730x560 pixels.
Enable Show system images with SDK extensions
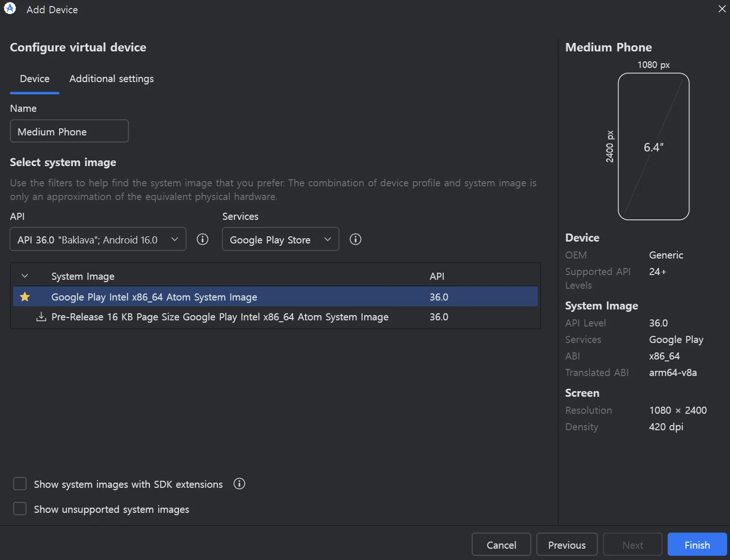pyautogui.click(x=20, y=484)
